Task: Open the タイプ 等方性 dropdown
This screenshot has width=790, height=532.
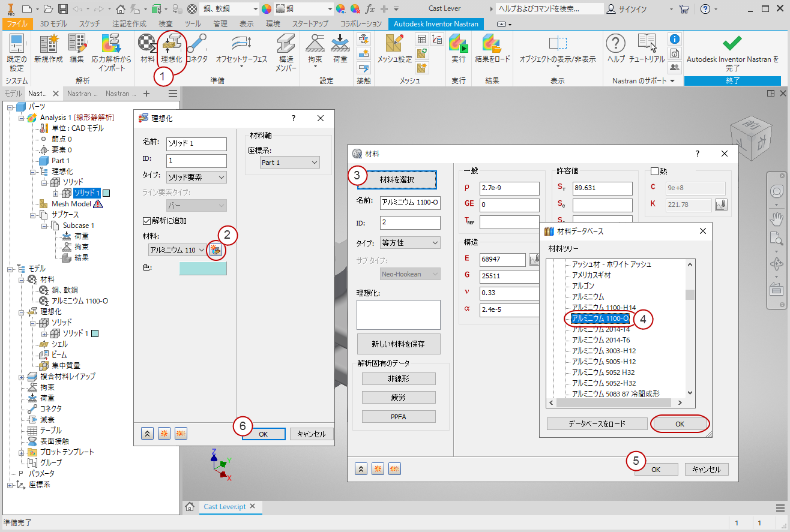Action: point(410,243)
